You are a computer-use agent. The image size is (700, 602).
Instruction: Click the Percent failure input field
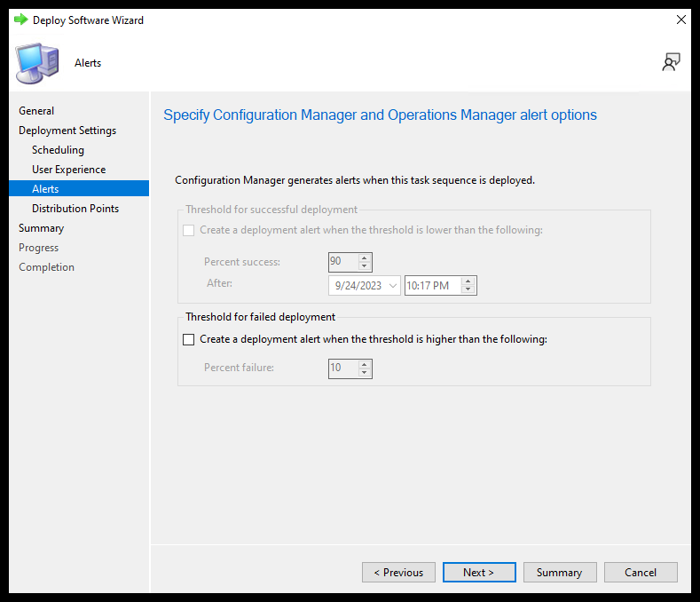pos(342,368)
